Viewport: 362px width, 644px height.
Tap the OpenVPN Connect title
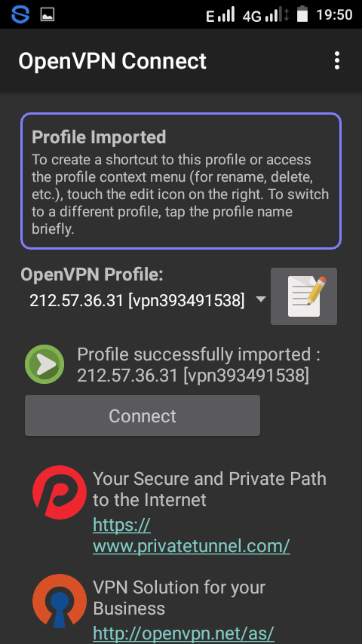click(112, 61)
